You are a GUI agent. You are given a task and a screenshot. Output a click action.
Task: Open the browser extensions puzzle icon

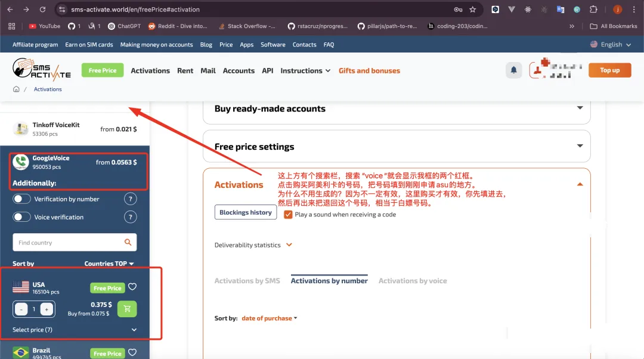(x=593, y=10)
